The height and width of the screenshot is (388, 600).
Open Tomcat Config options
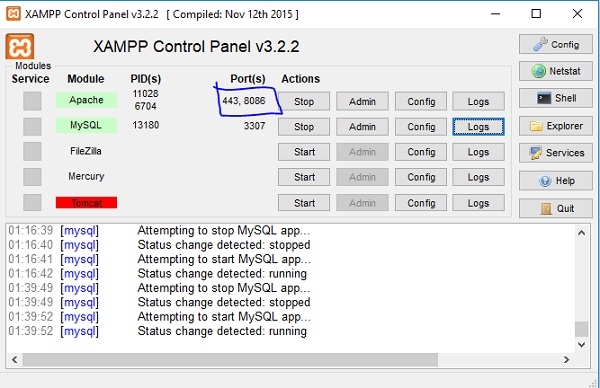point(421,202)
